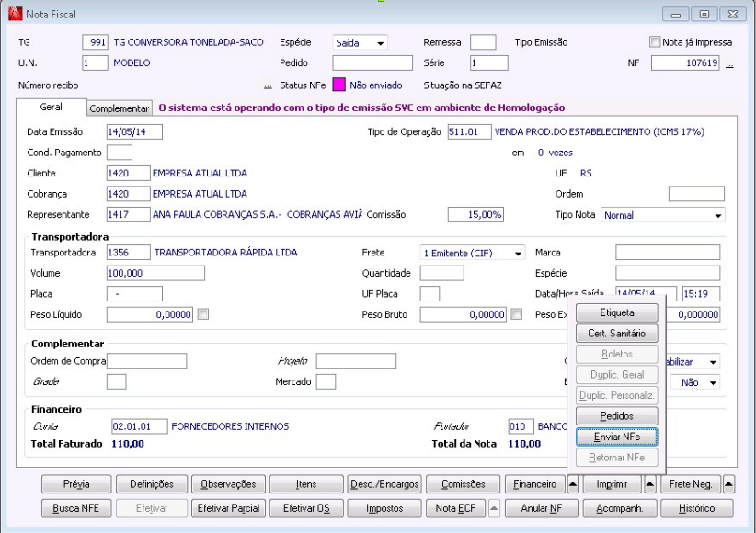Open arrow menu beside Nota ECF button

coord(493,508)
